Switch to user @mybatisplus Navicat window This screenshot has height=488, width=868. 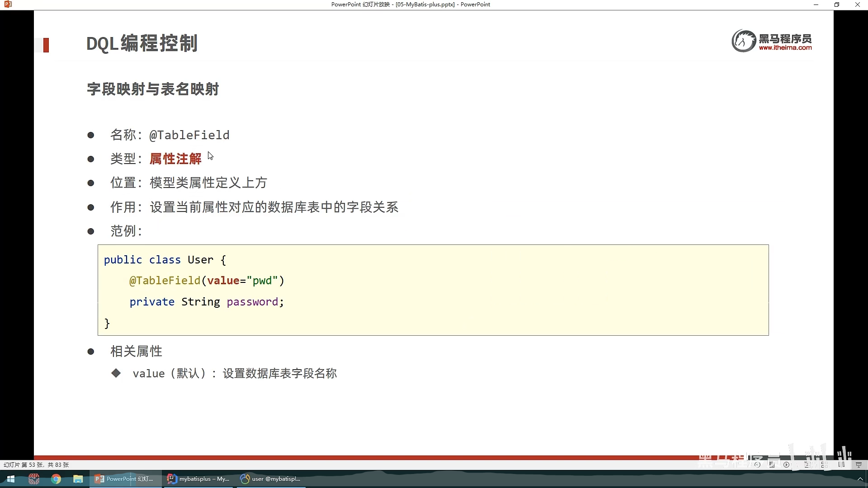[271, 479]
